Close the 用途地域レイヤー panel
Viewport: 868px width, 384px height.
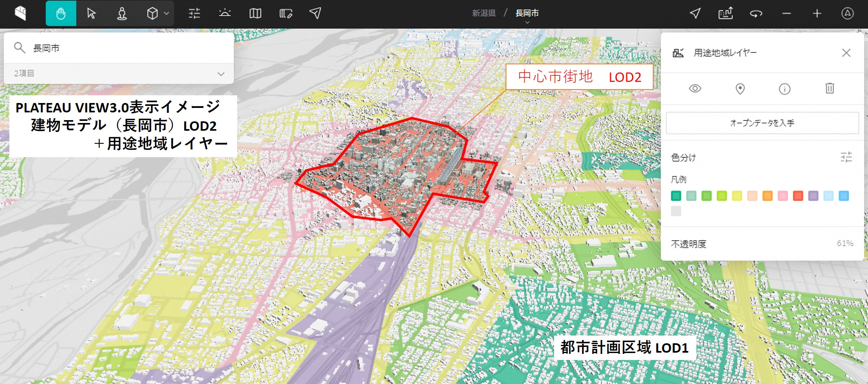(846, 53)
